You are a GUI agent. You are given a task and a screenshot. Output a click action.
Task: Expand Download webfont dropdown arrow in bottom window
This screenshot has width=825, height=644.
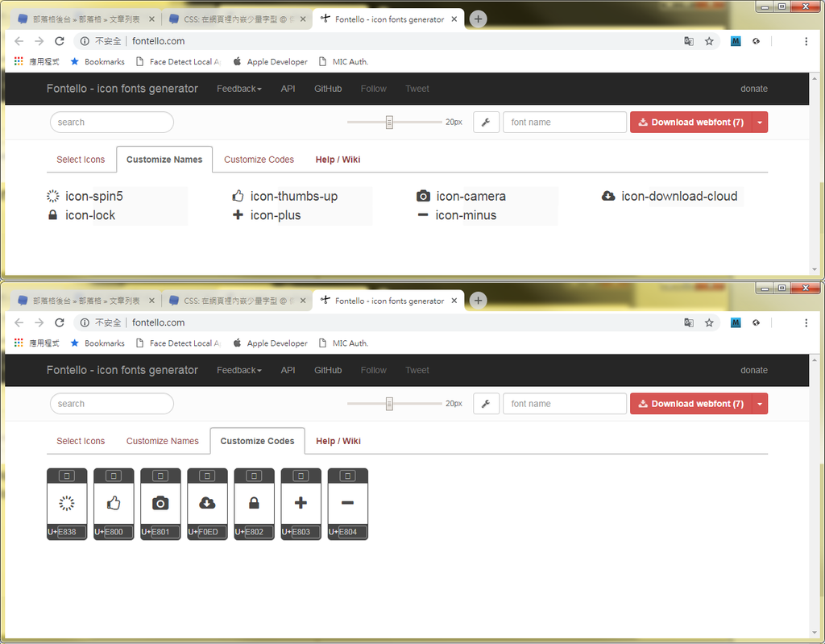tap(760, 404)
